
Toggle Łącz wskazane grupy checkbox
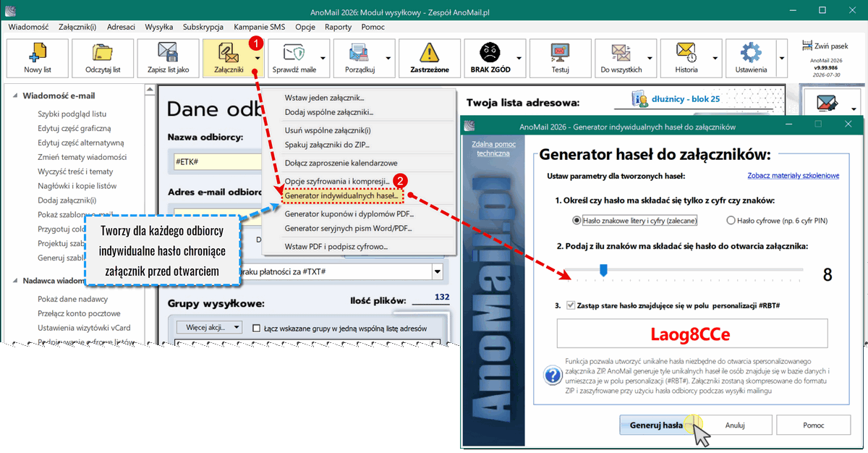256,328
